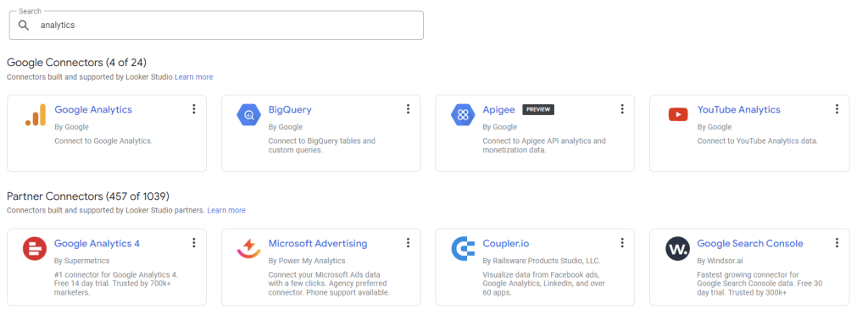Open more options for Google Analytics card
This screenshot has width=868, height=315.
194,109
